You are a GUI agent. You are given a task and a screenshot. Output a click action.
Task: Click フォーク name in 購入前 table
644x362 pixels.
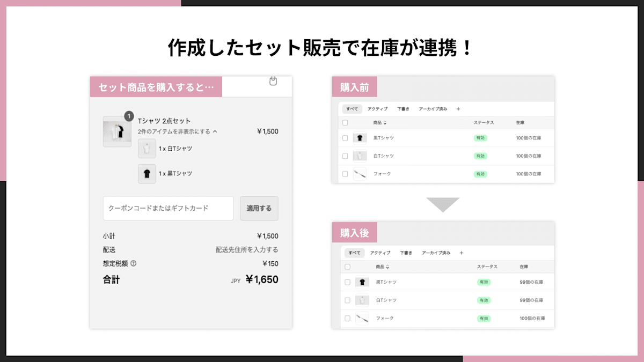coord(382,174)
